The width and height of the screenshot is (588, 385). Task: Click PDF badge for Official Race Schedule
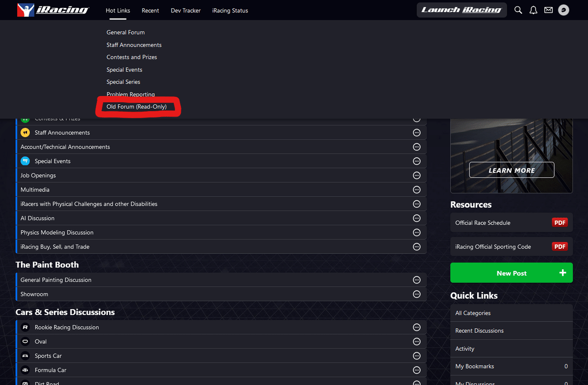560,222
